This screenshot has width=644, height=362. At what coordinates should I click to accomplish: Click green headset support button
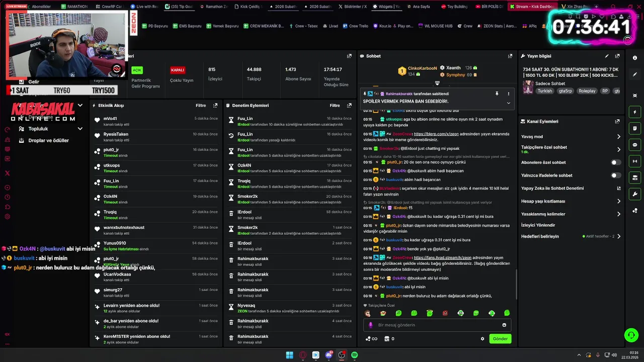tap(631, 335)
